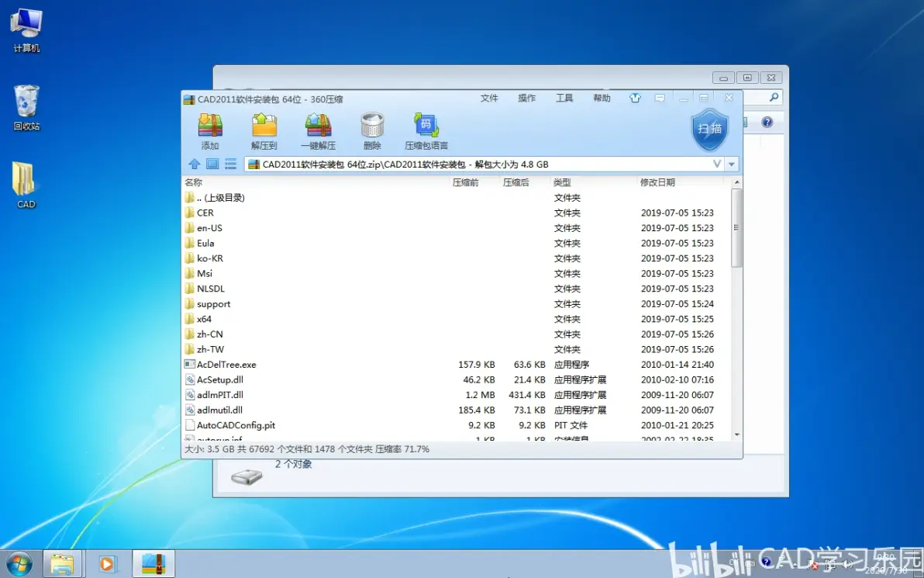The width and height of the screenshot is (924, 578).
Task: Click the help icon in background Explorer window
Action: coord(767,122)
